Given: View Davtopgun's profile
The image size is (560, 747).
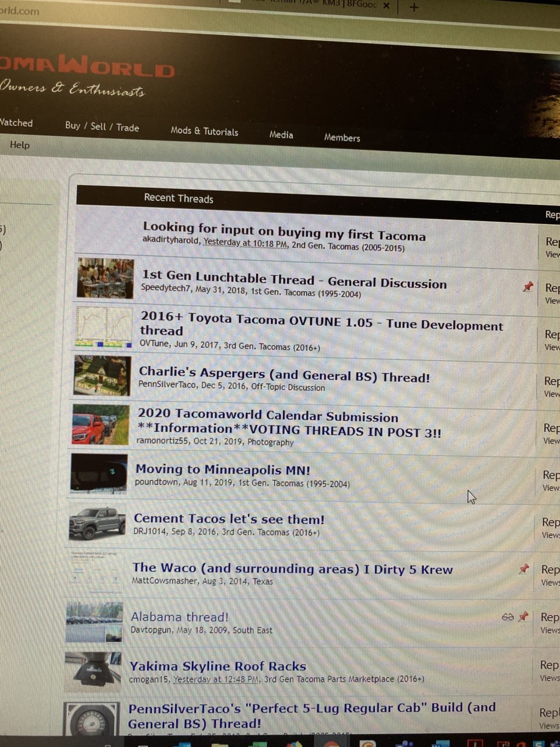Looking at the screenshot, I should pyautogui.click(x=151, y=630).
